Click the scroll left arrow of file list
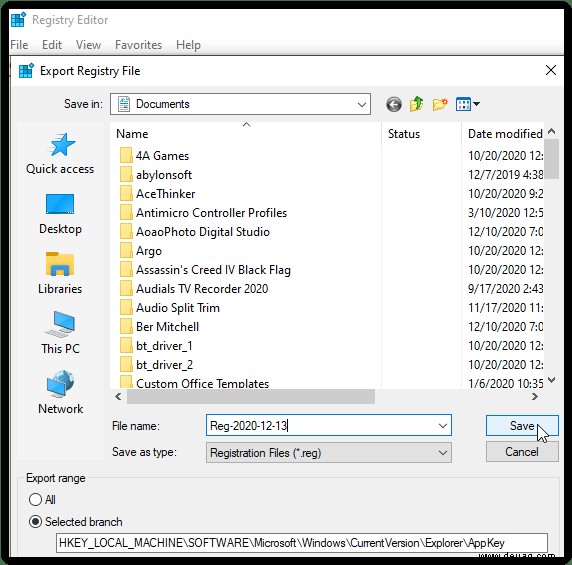 click(118, 396)
